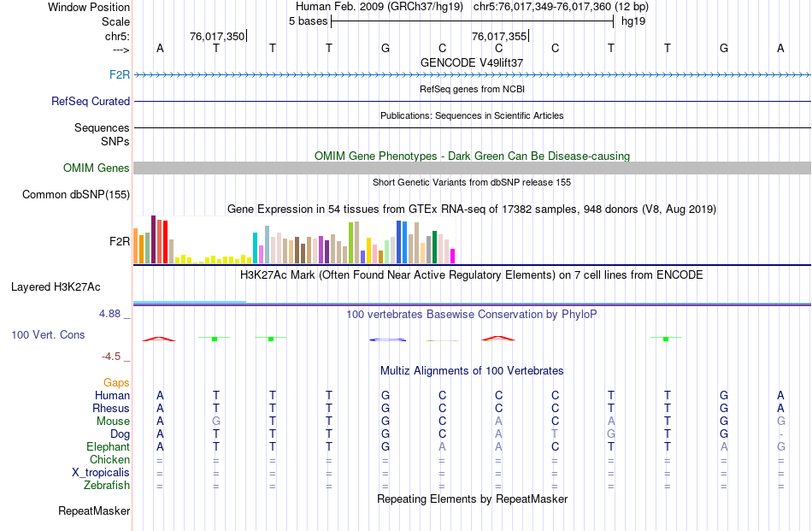Screen dimensions: 812x531
Task: Click the 5 bases scale bar
Action: (473, 21)
